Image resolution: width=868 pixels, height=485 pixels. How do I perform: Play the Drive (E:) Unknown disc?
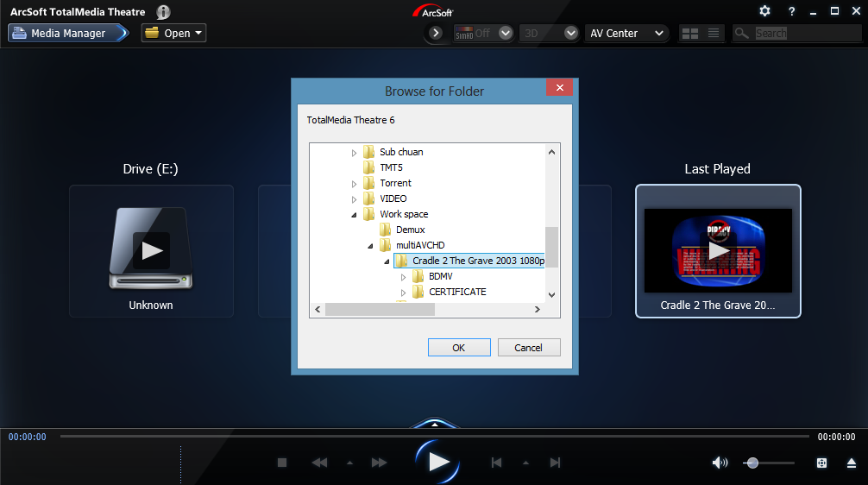point(151,251)
